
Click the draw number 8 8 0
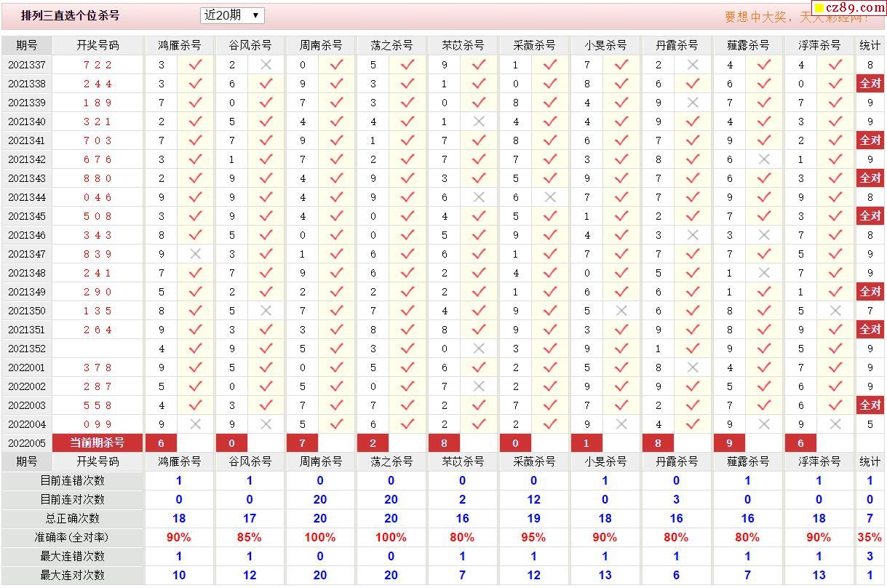click(98, 178)
